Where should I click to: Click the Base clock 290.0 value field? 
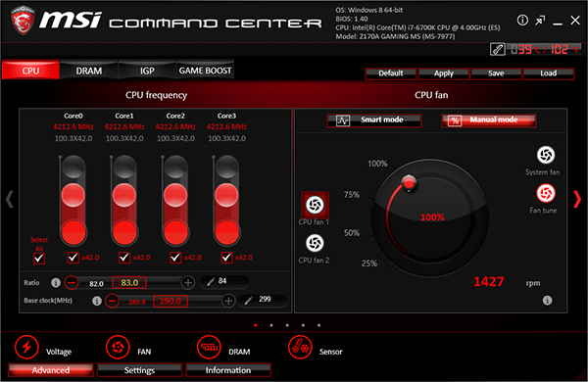pos(171,301)
